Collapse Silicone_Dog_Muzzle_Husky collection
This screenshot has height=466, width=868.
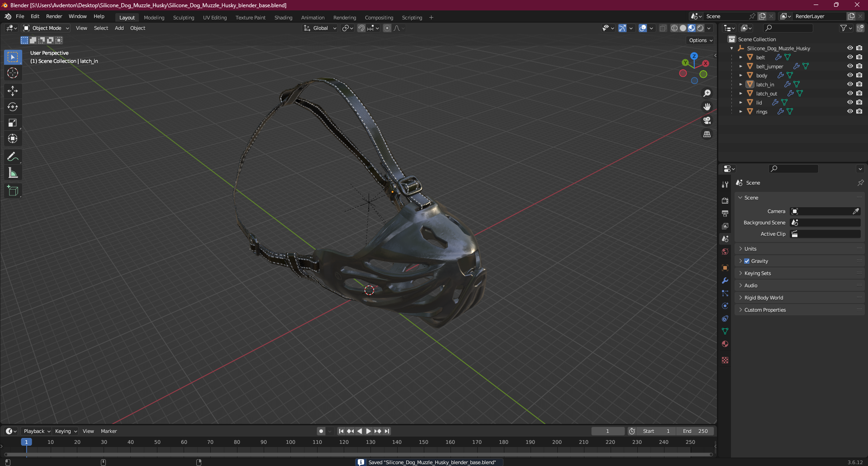pos(731,48)
